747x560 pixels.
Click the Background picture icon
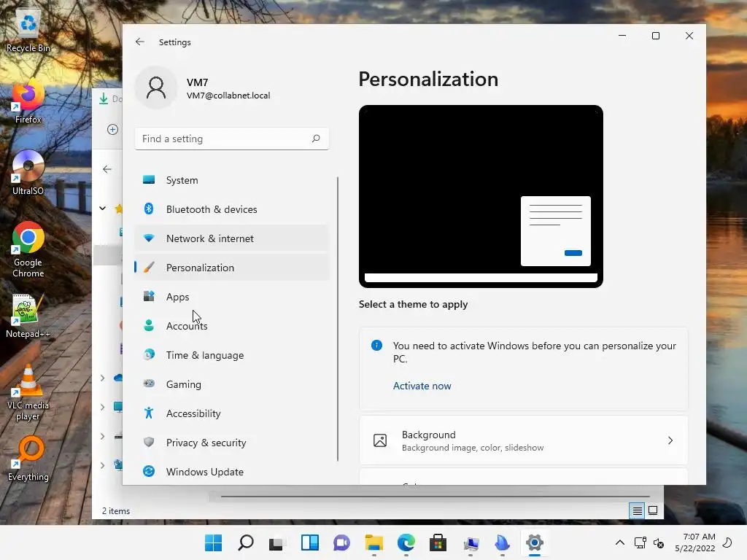(379, 440)
